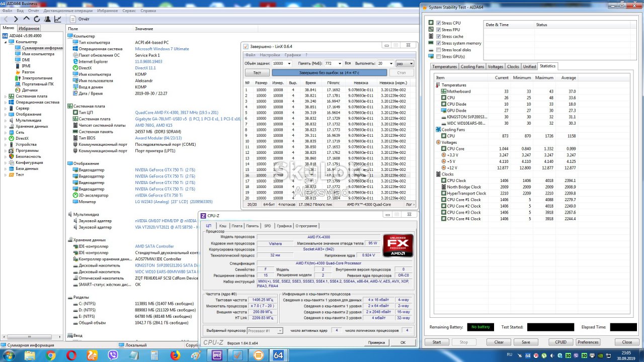Expand the Отображение tree node

tap(6, 114)
